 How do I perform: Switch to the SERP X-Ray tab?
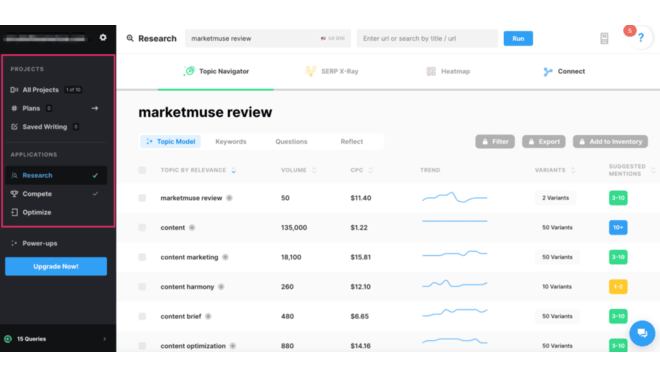pyautogui.click(x=332, y=71)
